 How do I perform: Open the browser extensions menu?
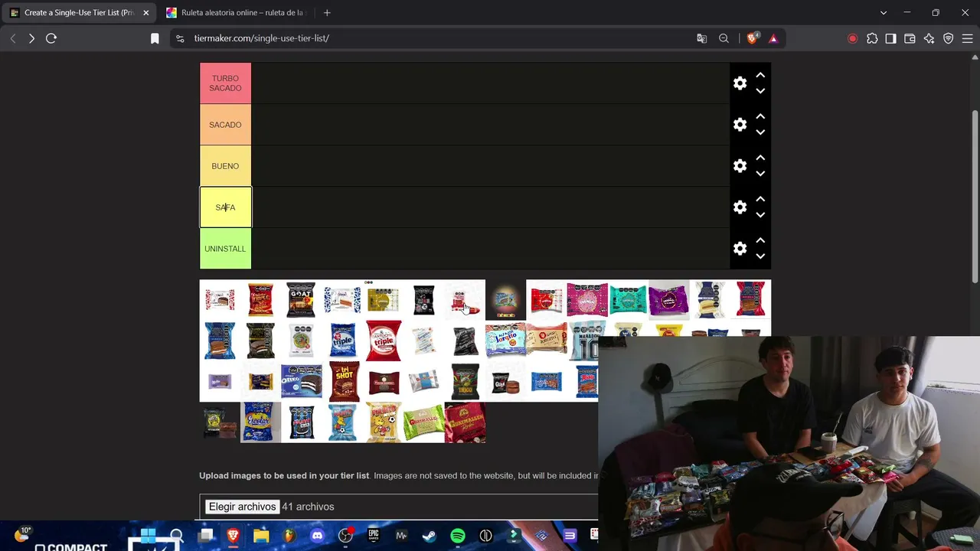pos(872,38)
